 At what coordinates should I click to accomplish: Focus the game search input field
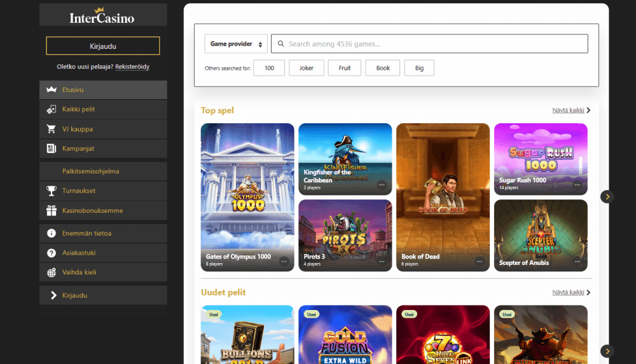[x=432, y=44]
